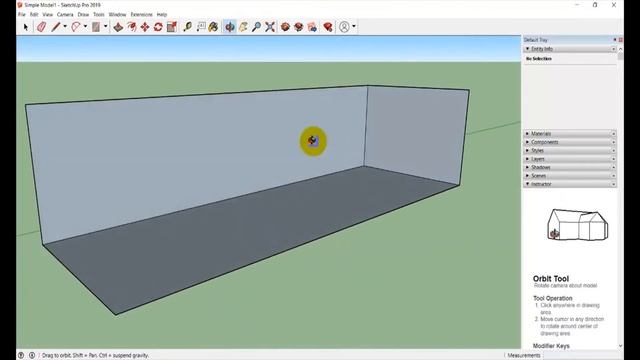Click the Default Tray scroll up arrow
This screenshot has width=640, height=360.
tap(620, 49)
